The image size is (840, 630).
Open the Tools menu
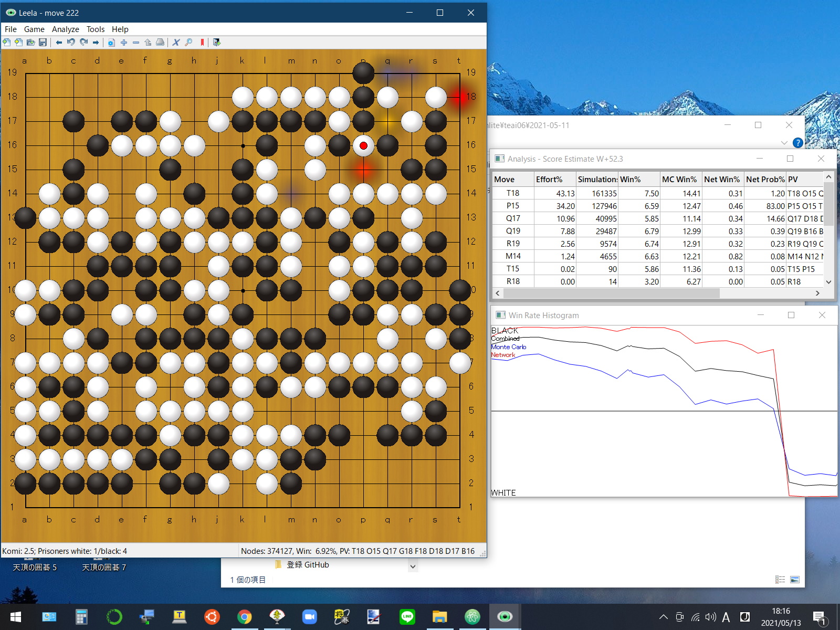coord(95,29)
